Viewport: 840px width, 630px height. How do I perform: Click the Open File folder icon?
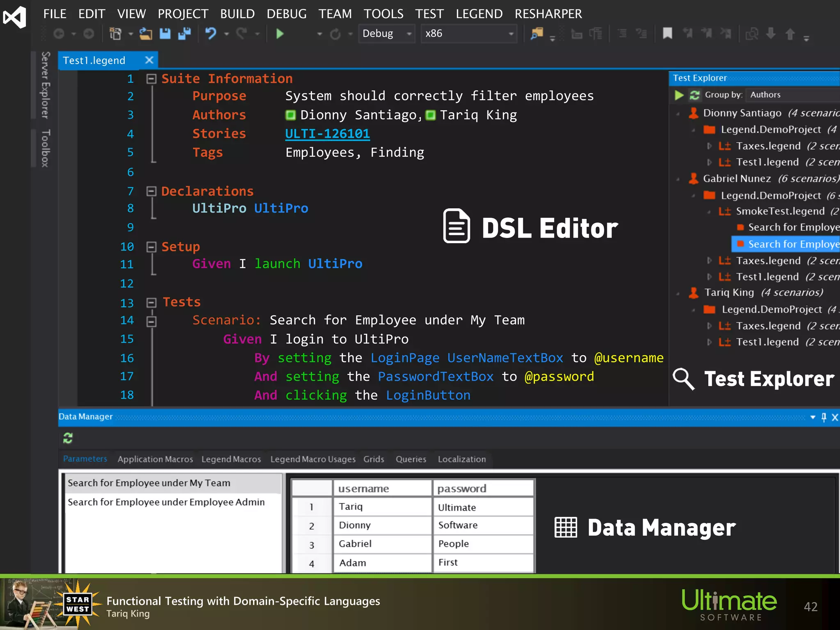[146, 34]
